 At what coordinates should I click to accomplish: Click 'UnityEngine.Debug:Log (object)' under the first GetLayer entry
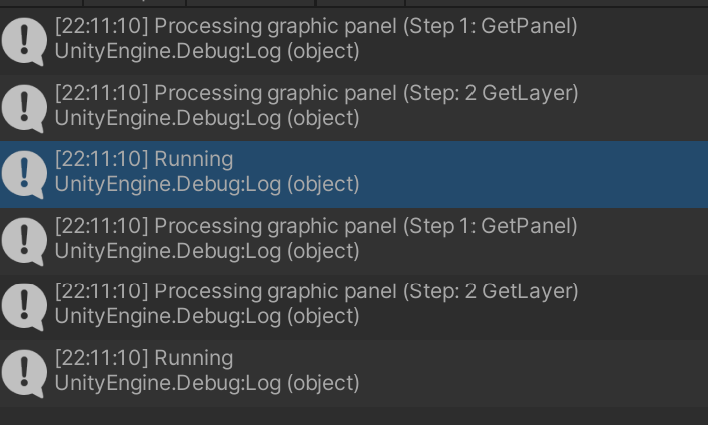coord(206,118)
